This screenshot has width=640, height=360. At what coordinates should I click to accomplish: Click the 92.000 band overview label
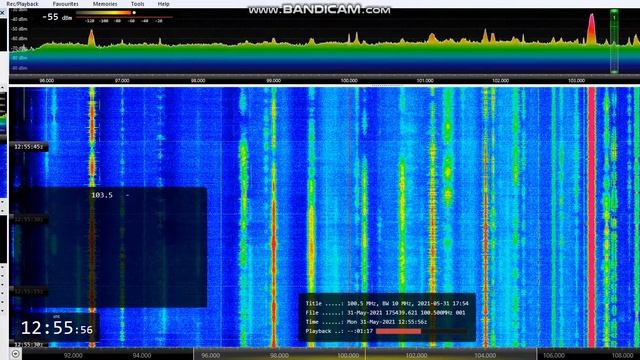point(73,356)
